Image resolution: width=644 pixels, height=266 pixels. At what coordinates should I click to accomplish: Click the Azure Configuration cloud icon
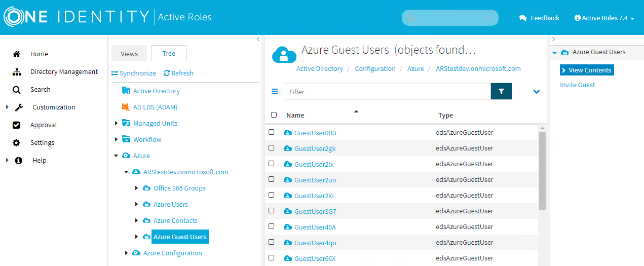pos(136,253)
